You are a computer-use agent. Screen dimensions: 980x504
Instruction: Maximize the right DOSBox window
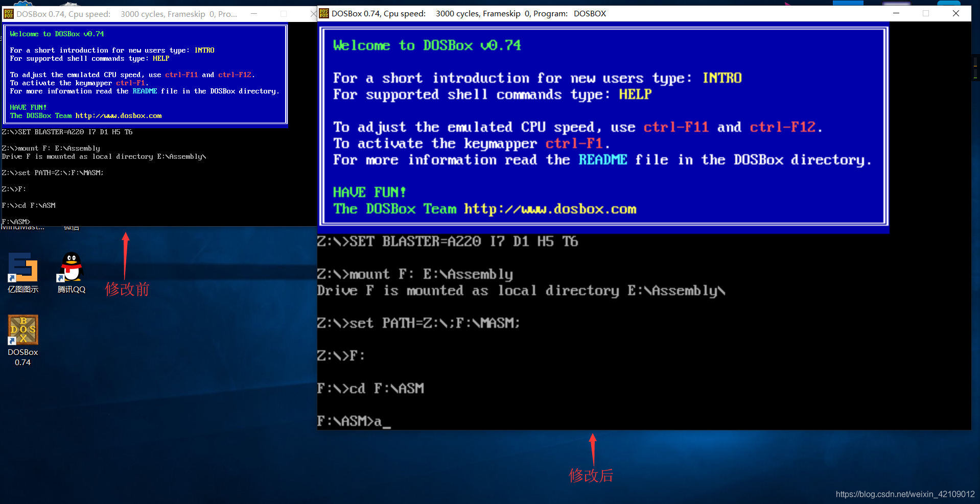pyautogui.click(x=926, y=13)
